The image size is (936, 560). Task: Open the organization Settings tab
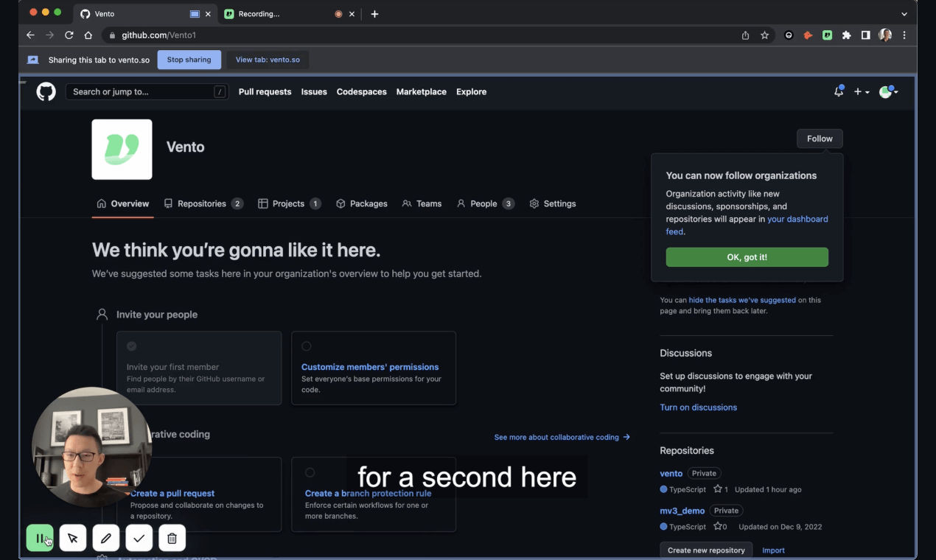coord(553,203)
